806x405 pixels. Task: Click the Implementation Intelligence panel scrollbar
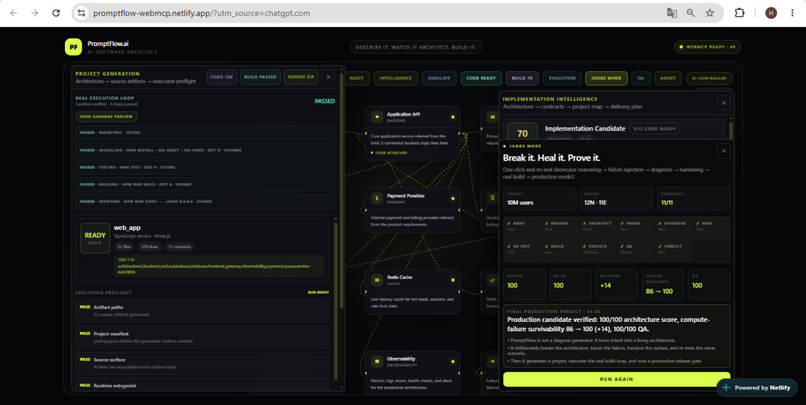click(x=731, y=129)
